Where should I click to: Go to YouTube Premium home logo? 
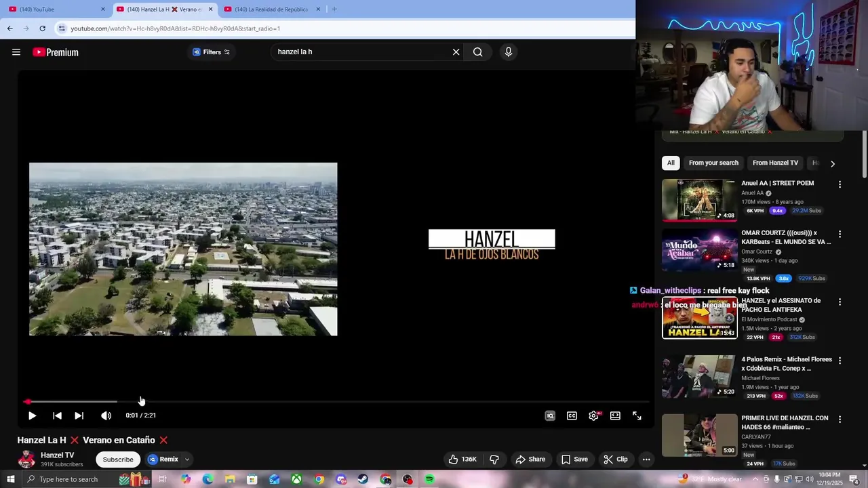(56, 52)
